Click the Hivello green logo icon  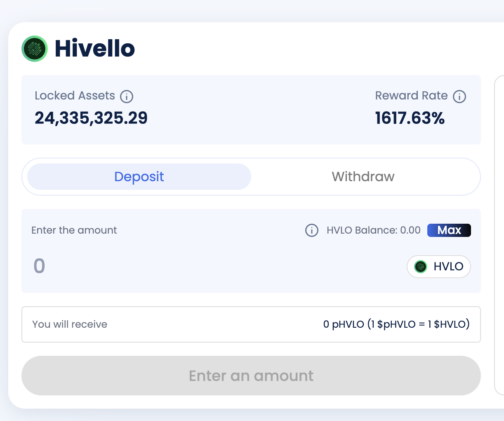[35, 49]
